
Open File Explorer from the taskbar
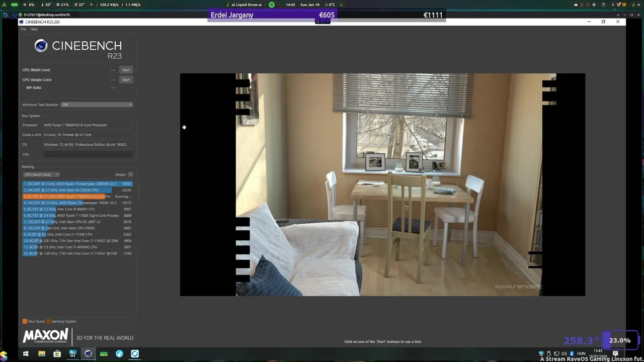pyautogui.click(x=42, y=354)
